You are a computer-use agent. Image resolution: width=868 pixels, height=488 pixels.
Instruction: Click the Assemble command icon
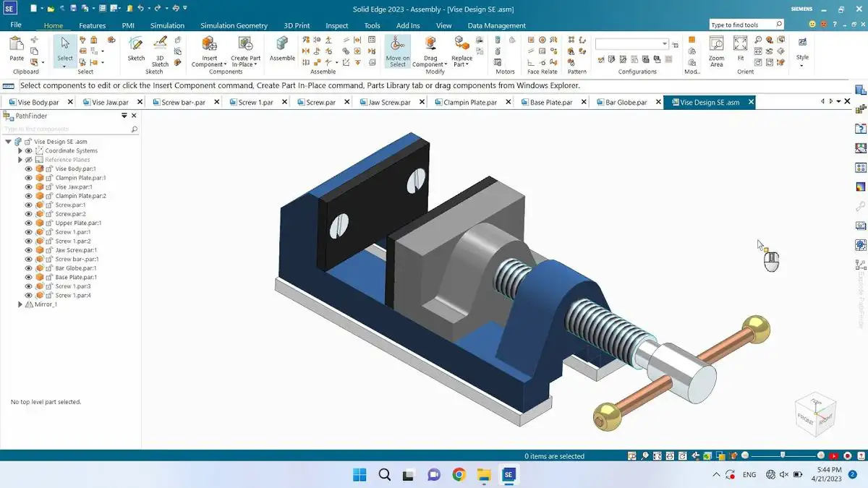click(x=282, y=45)
